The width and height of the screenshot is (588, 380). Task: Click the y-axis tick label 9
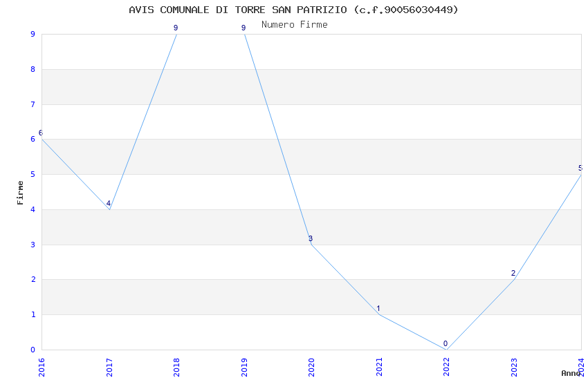[33, 34]
